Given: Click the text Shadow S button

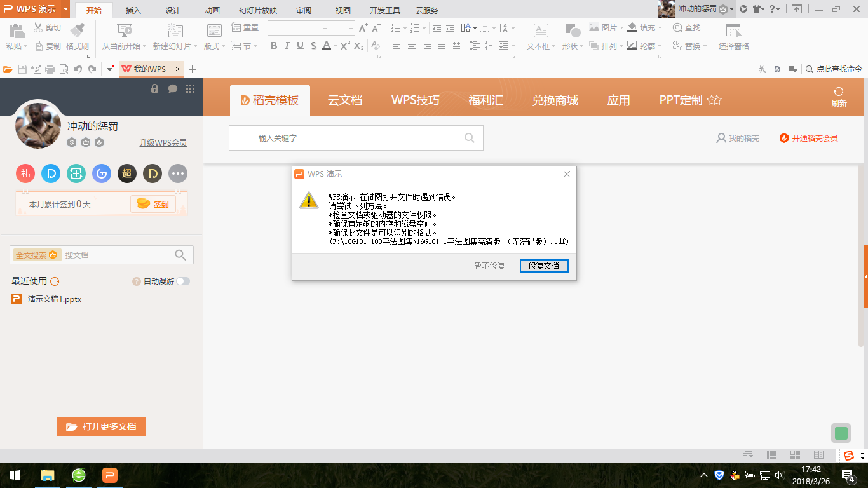Looking at the screenshot, I should pos(313,46).
